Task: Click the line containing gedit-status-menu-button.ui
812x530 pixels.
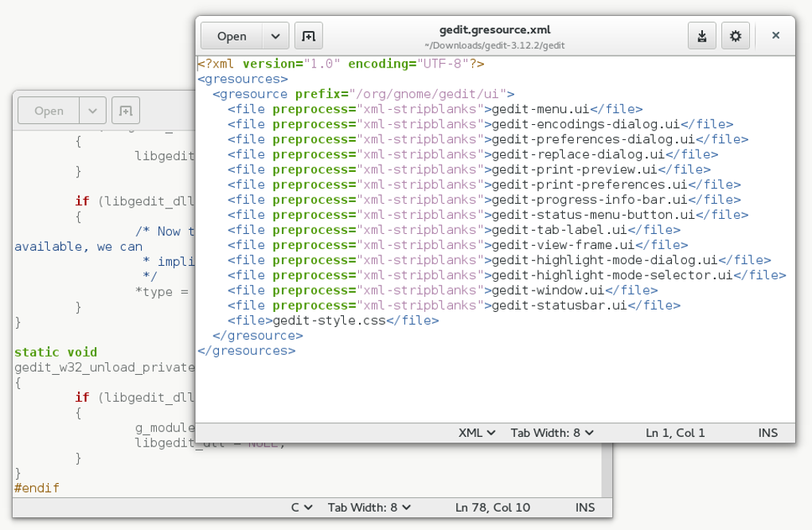Action: [488, 214]
